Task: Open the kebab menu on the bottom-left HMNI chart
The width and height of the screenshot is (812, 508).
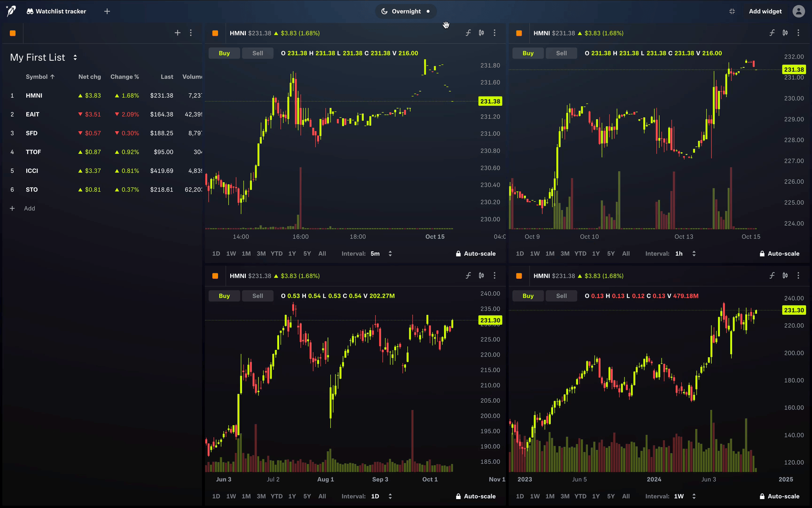Action: (x=494, y=276)
